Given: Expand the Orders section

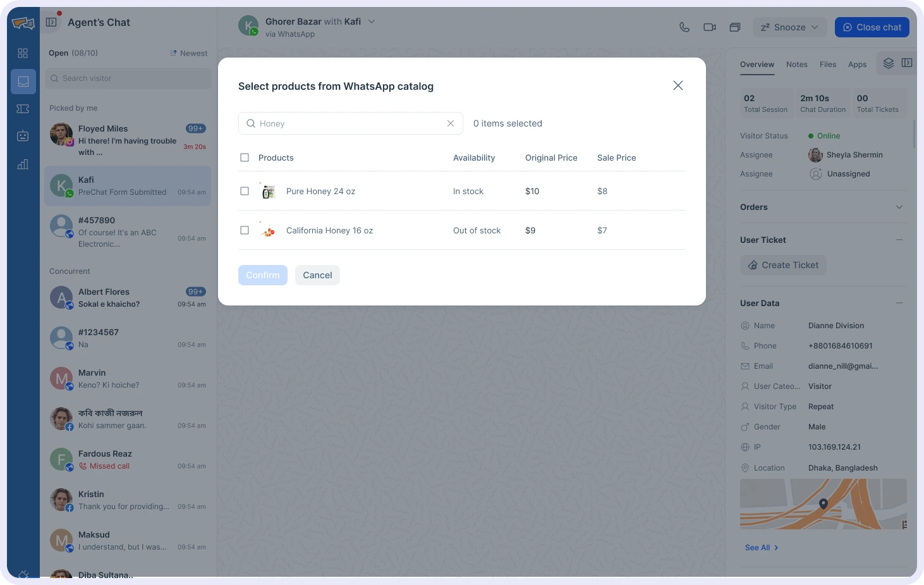Looking at the screenshot, I should tap(900, 207).
